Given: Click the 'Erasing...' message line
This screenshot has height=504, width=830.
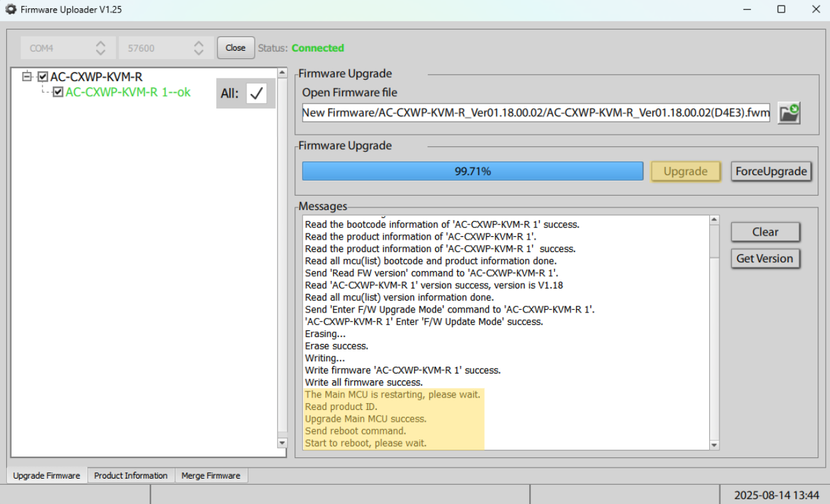Looking at the screenshot, I should point(325,334).
